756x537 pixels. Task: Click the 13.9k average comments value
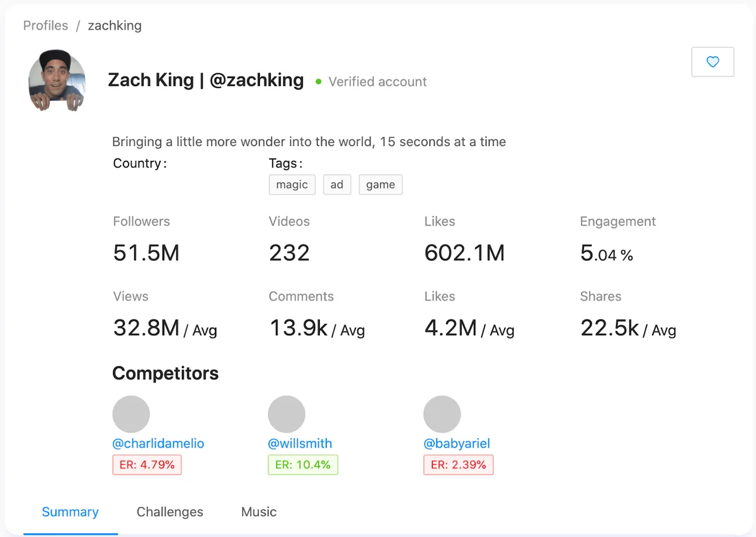coord(317,328)
